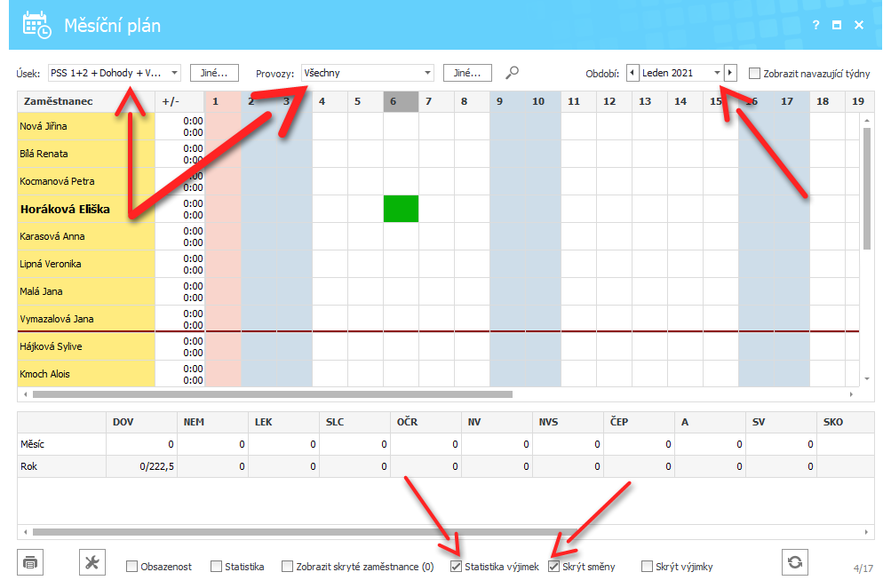Select employee Kmoch Alois
The image size is (891, 588).
point(86,374)
